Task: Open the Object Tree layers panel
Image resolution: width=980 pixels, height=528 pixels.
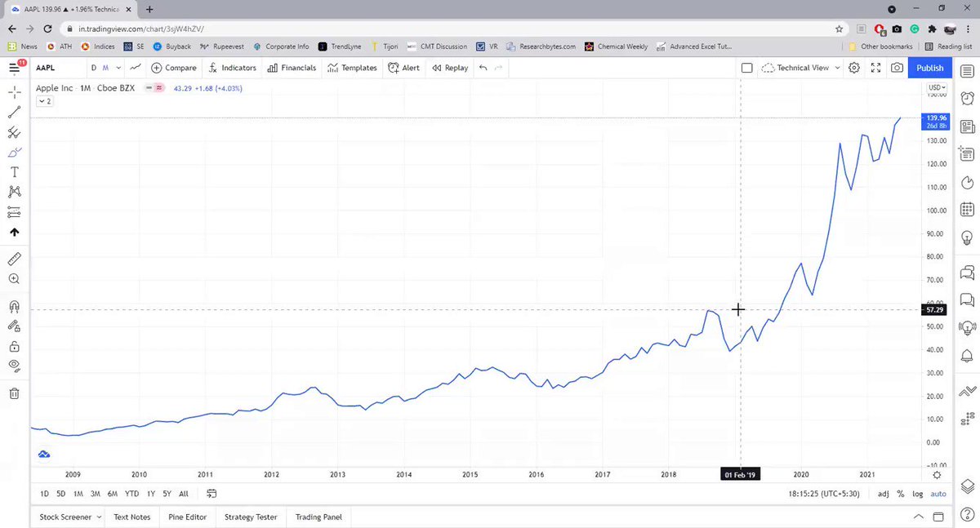Action: 968,486
